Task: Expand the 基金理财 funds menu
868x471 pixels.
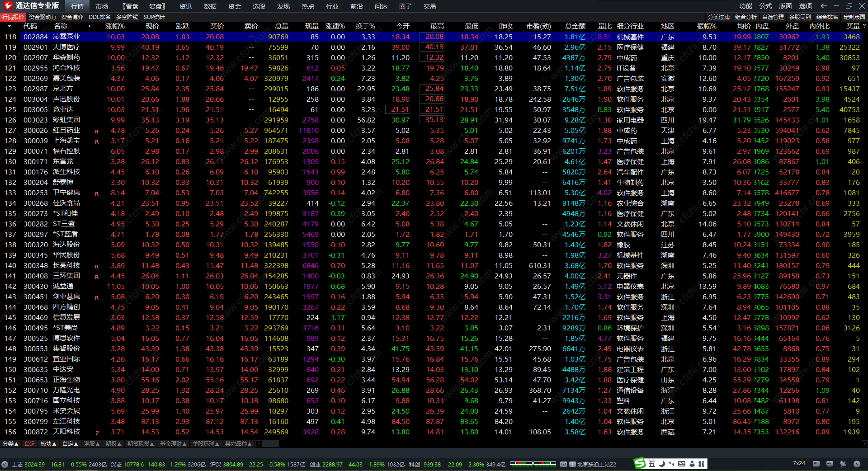Action: pos(173,444)
